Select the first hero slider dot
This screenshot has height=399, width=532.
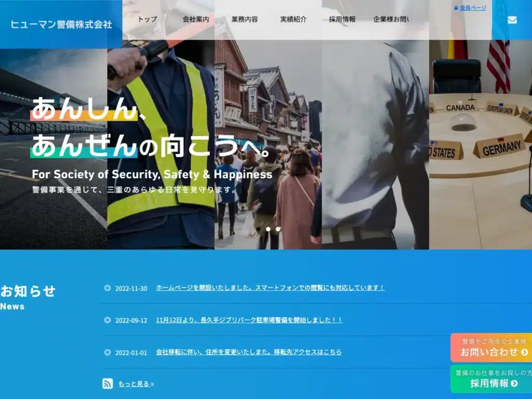[258, 229]
